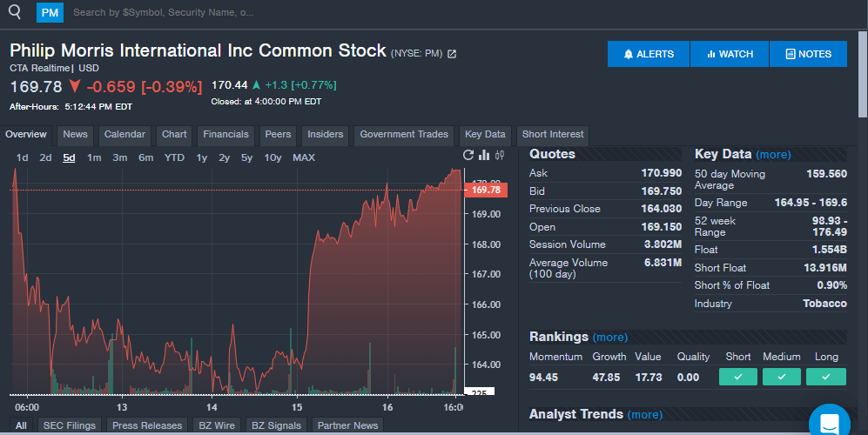Filter news by Press Releases
Image resolution: width=868 pixels, height=435 pixels.
coord(146,425)
